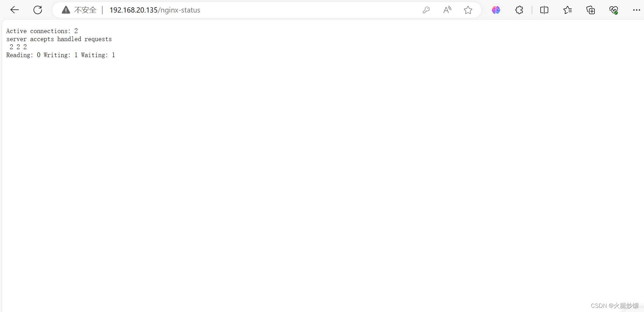Open the Favorites list icon
Screen dimensions: 644x312
coord(568,10)
